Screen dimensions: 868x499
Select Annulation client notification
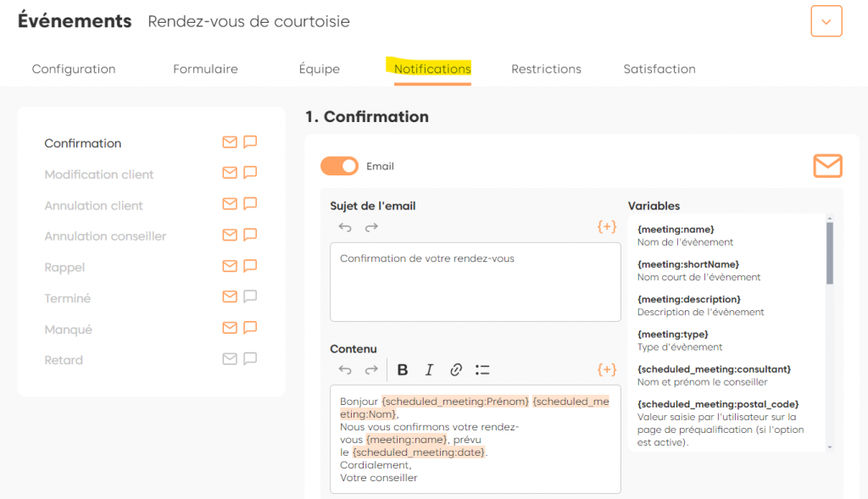click(x=93, y=205)
